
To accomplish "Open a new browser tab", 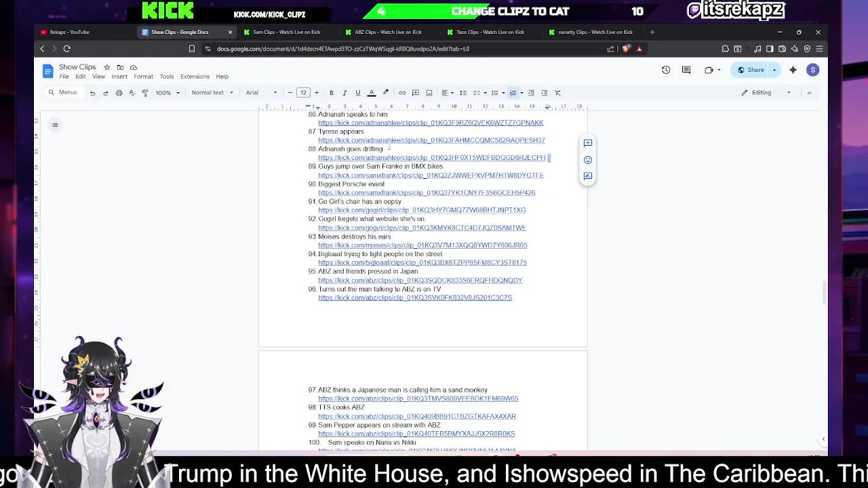I will point(652,32).
